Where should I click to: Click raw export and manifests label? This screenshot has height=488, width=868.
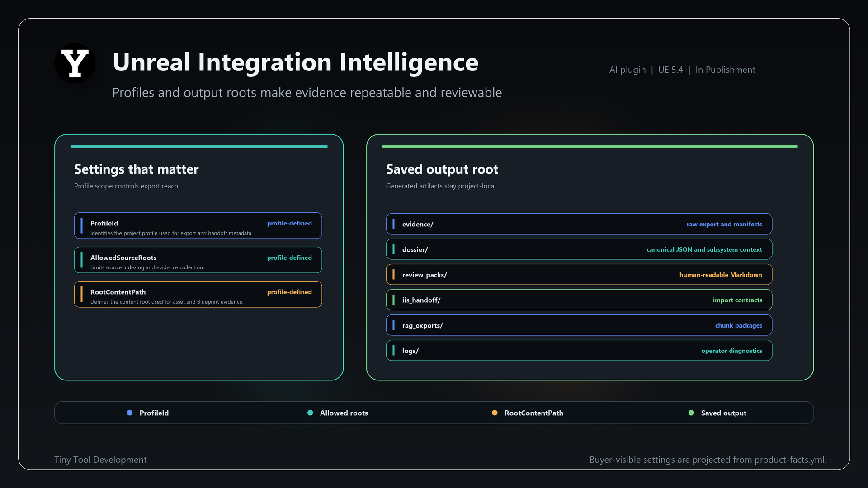724,224
